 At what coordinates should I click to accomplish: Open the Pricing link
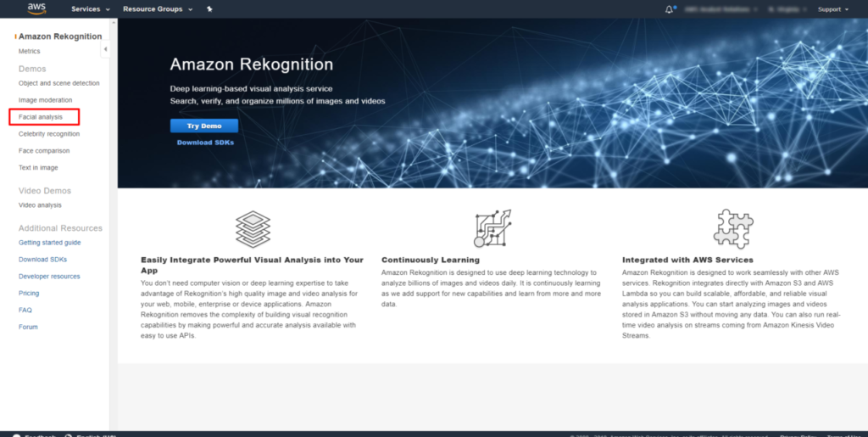[29, 293]
